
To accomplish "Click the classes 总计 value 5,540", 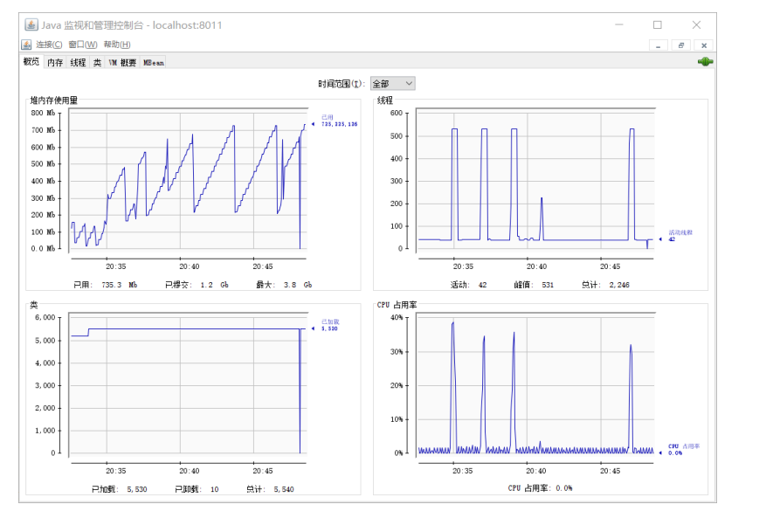I will coord(284,489).
